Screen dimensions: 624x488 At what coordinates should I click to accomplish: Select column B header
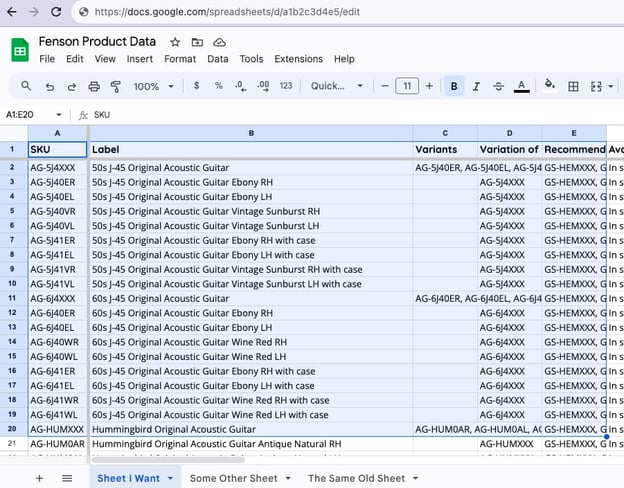(x=251, y=133)
